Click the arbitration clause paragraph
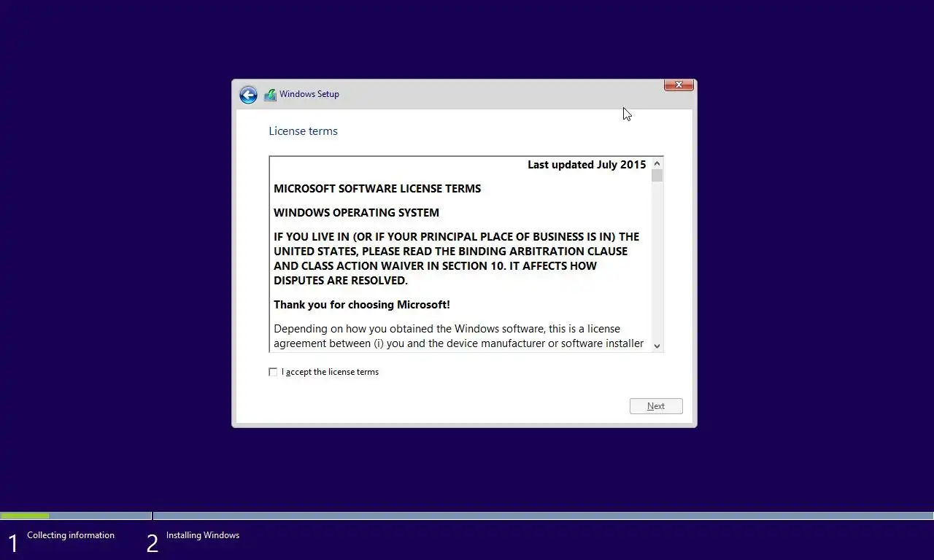 (457, 259)
